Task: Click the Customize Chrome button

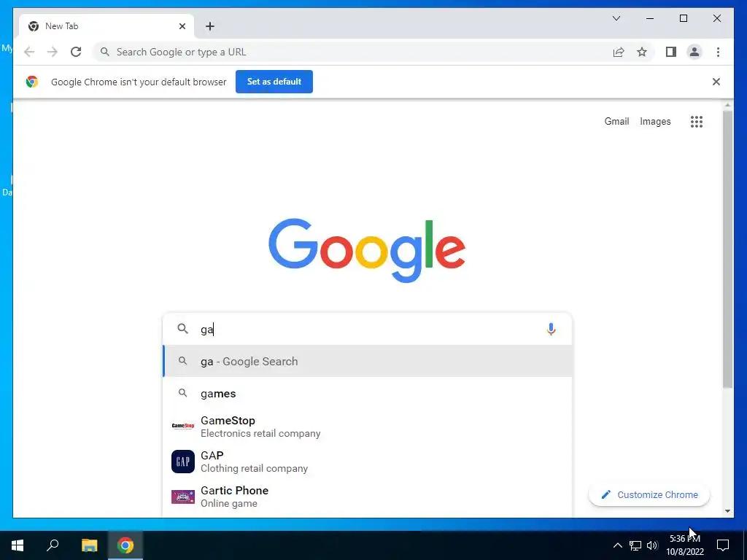Action: click(x=649, y=495)
